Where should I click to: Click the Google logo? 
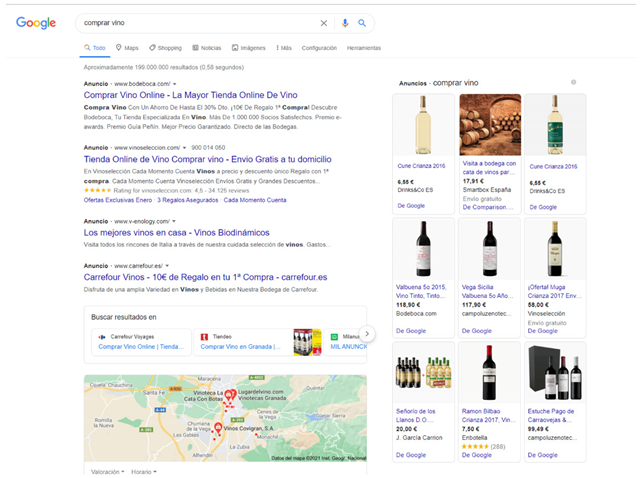click(36, 23)
